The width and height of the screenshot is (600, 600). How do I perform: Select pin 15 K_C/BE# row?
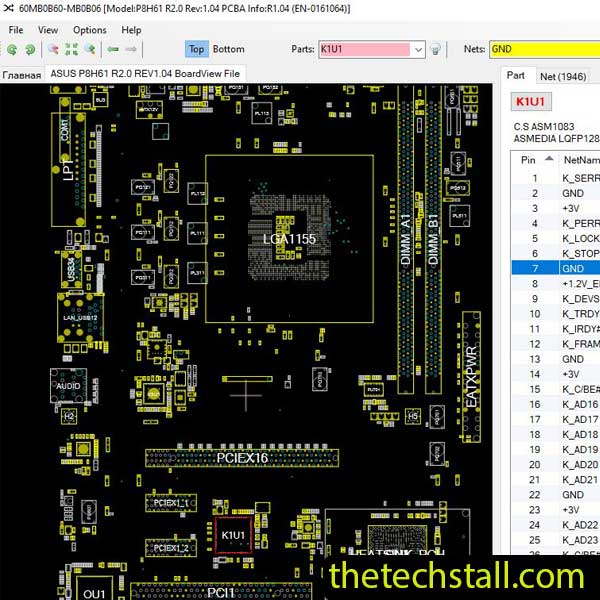[x=556, y=389]
